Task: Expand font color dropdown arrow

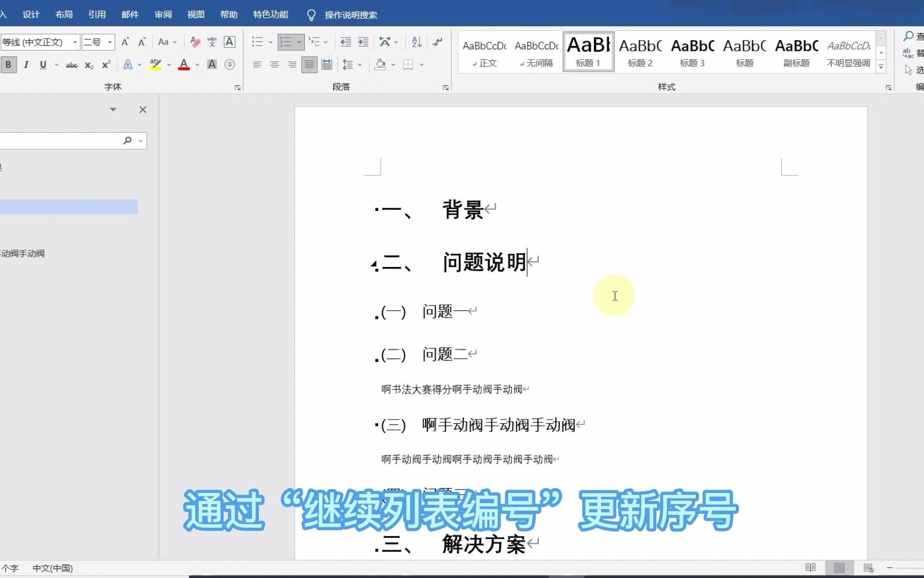Action: (197, 65)
